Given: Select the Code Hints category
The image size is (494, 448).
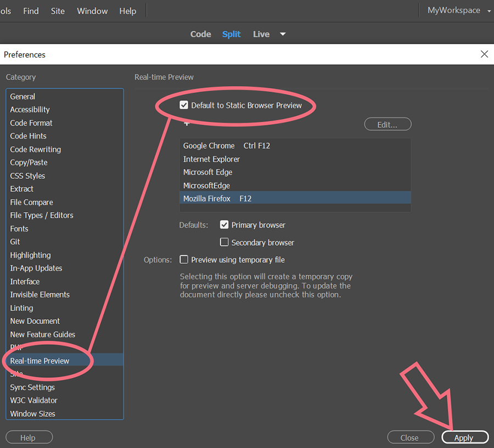Looking at the screenshot, I should click(x=28, y=135).
